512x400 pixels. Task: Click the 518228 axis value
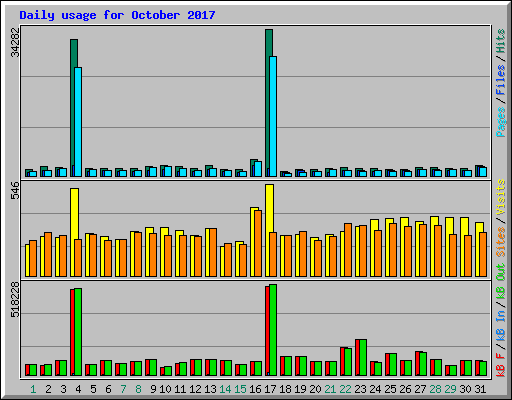click(x=15, y=300)
